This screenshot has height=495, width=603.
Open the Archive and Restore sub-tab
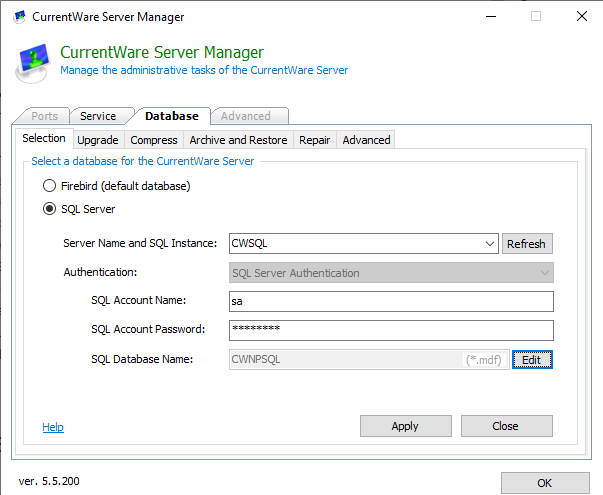[238, 140]
